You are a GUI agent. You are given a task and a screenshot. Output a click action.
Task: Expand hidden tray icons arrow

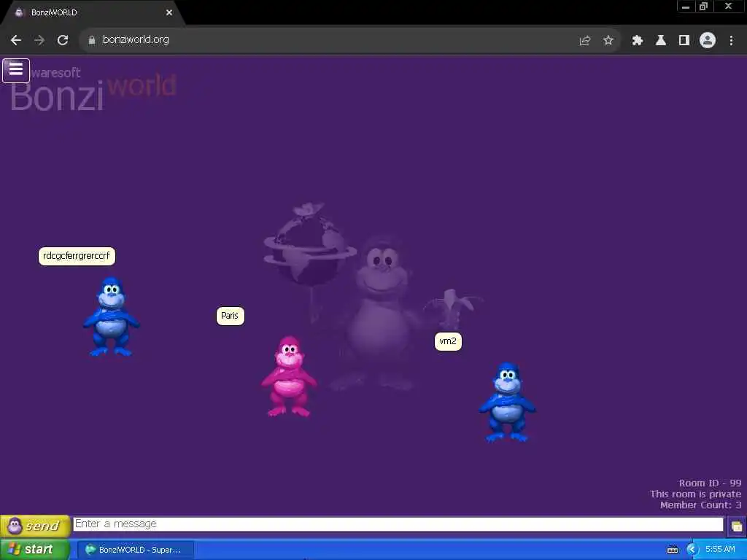tap(692, 550)
